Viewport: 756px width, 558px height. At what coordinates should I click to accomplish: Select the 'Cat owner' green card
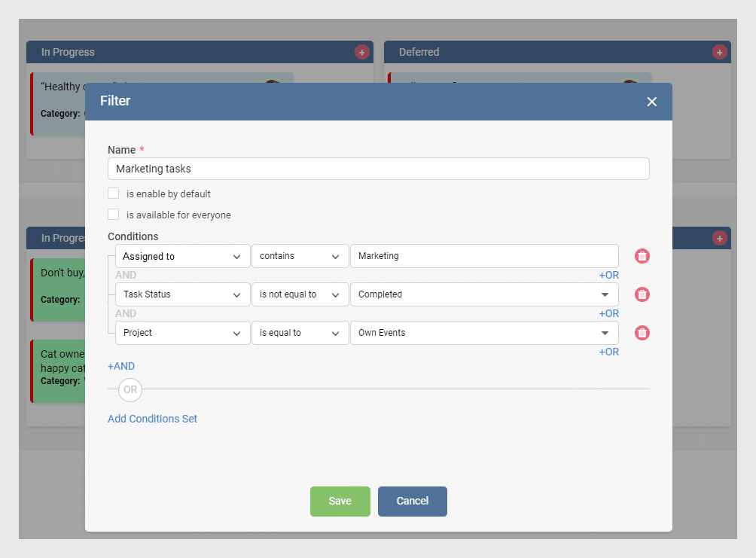coord(58,371)
